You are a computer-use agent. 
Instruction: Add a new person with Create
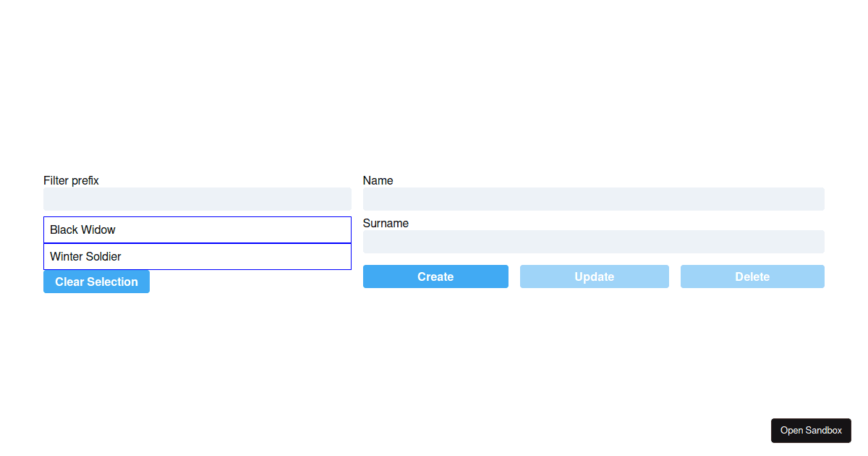coord(435,276)
